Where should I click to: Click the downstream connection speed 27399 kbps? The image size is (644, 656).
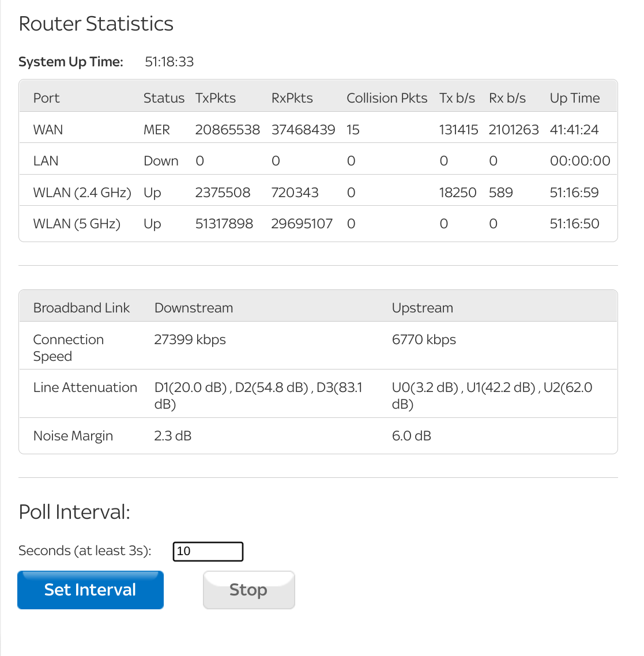[190, 340]
